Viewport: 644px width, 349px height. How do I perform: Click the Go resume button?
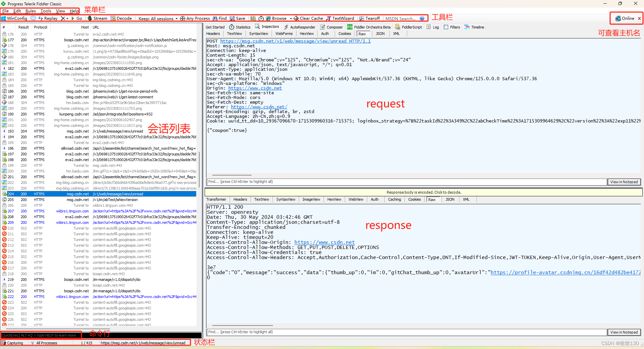click(x=77, y=18)
